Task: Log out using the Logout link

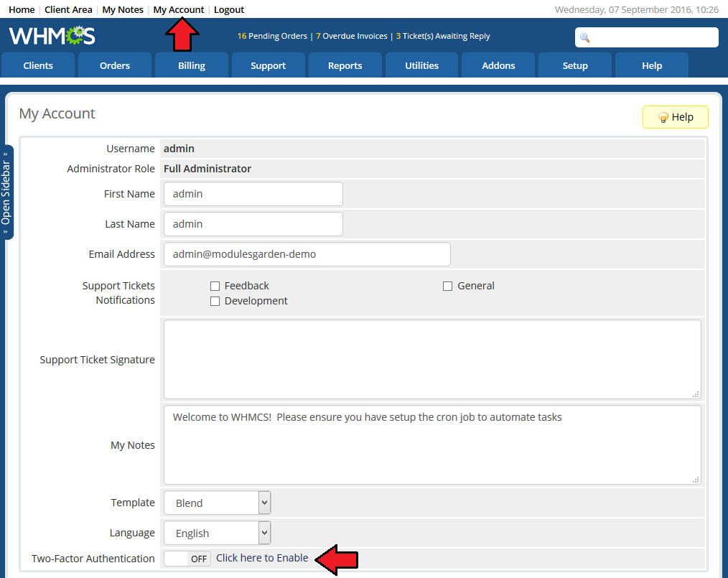Action: [x=229, y=9]
